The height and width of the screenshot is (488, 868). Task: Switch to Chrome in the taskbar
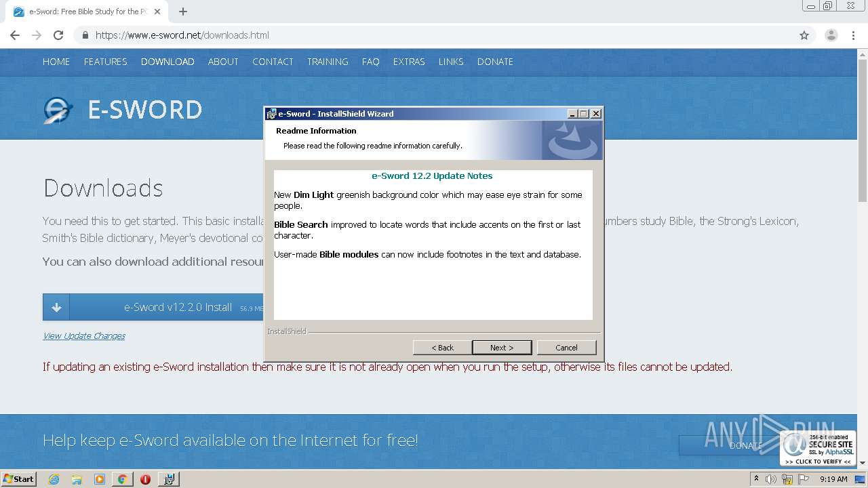tap(122, 479)
